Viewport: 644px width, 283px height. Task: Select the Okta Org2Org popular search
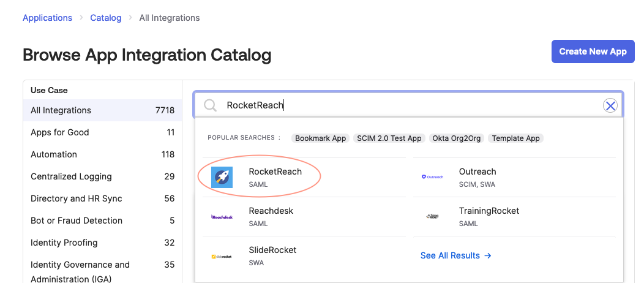456,138
